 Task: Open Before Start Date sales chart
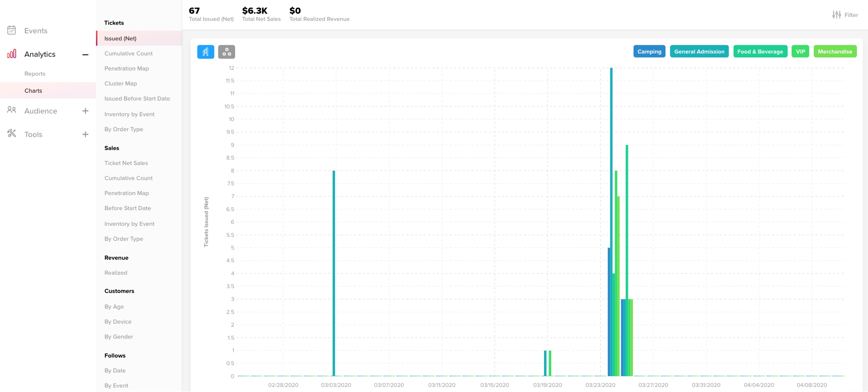pos(127,208)
